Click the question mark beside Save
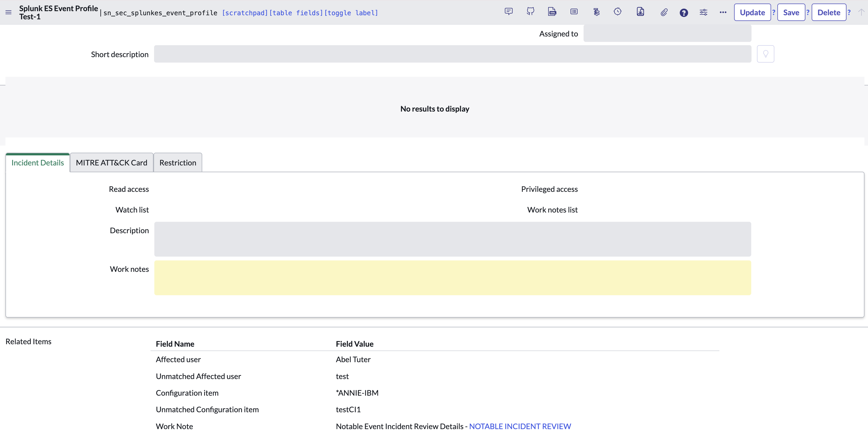The image size is (868, 440). coord(808,13)
